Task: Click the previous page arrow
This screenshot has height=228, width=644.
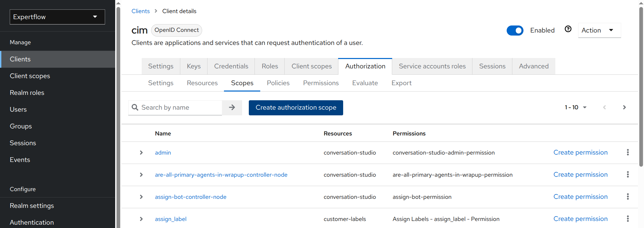Action: (x=604, y=108)
